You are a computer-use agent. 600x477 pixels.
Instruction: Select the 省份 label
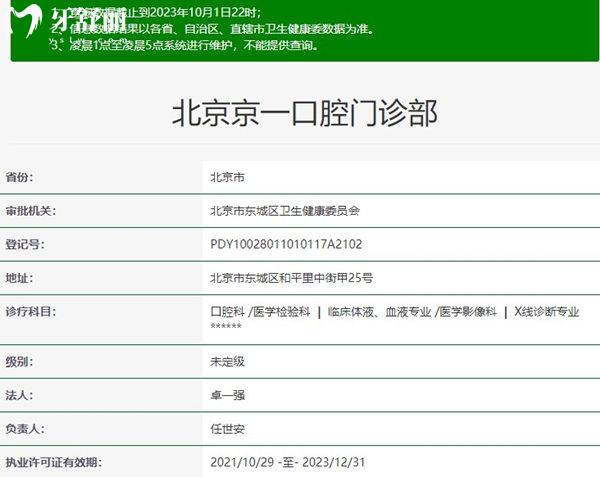point(19,177)
